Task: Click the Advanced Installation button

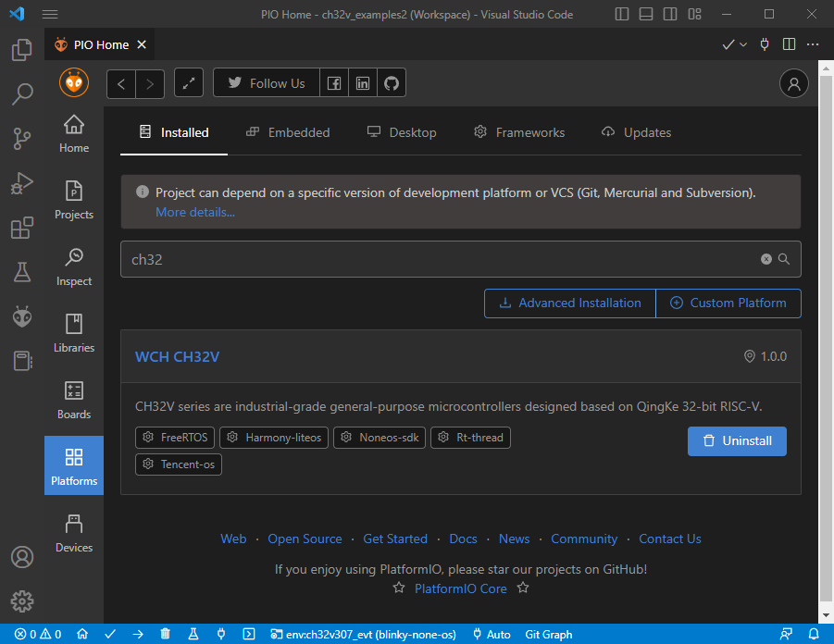Action: pyautogui.click(x=569, y=303)
